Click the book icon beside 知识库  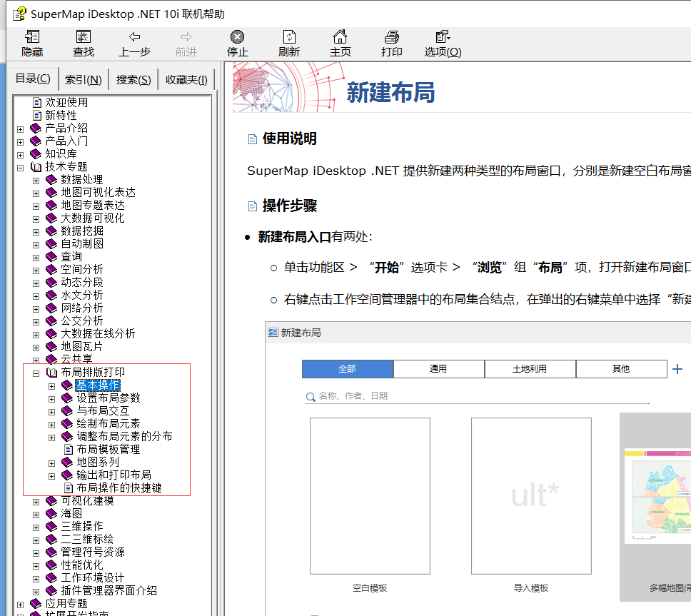36,154
